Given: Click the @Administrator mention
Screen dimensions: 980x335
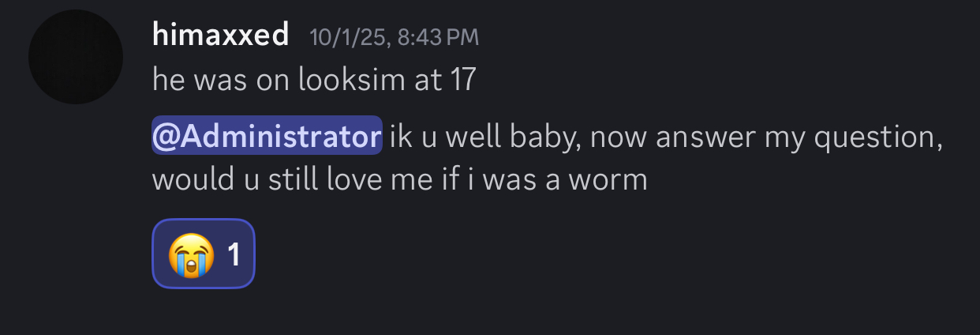Looking at the screenshot, I should tap(267, 137).
